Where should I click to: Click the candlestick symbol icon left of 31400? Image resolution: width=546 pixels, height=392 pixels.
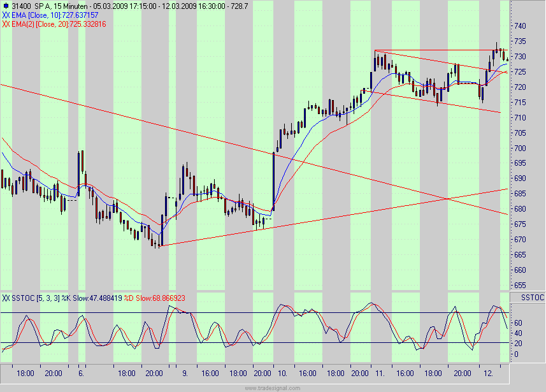click(6, 5)
